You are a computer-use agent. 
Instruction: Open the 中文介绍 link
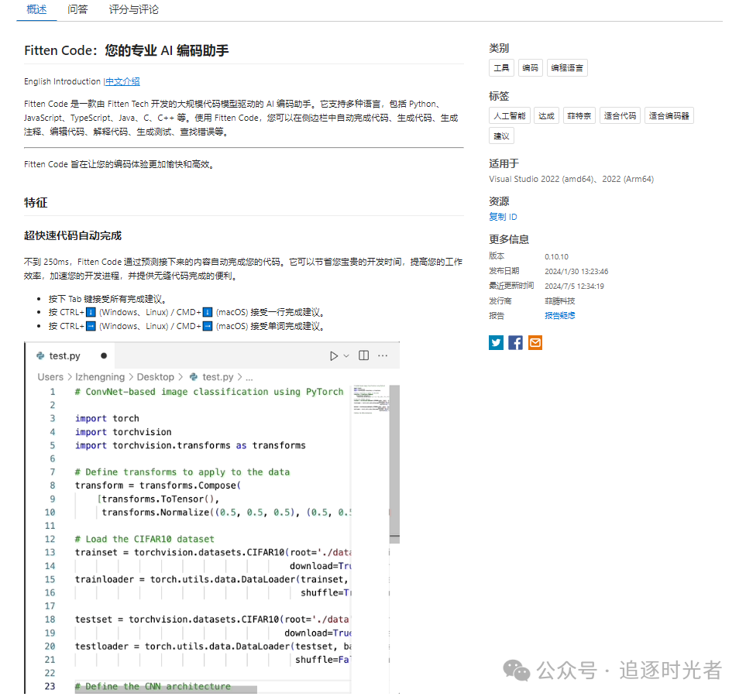coord(122,81)
